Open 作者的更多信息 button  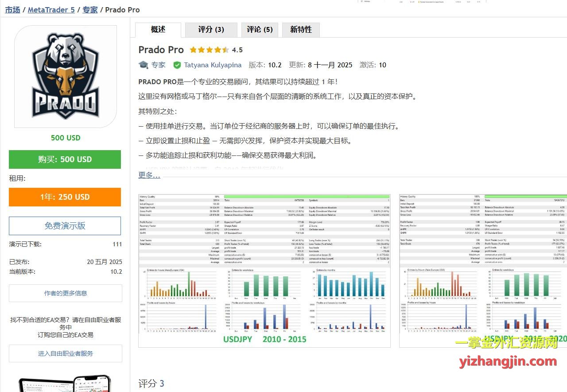coord(66,293)
